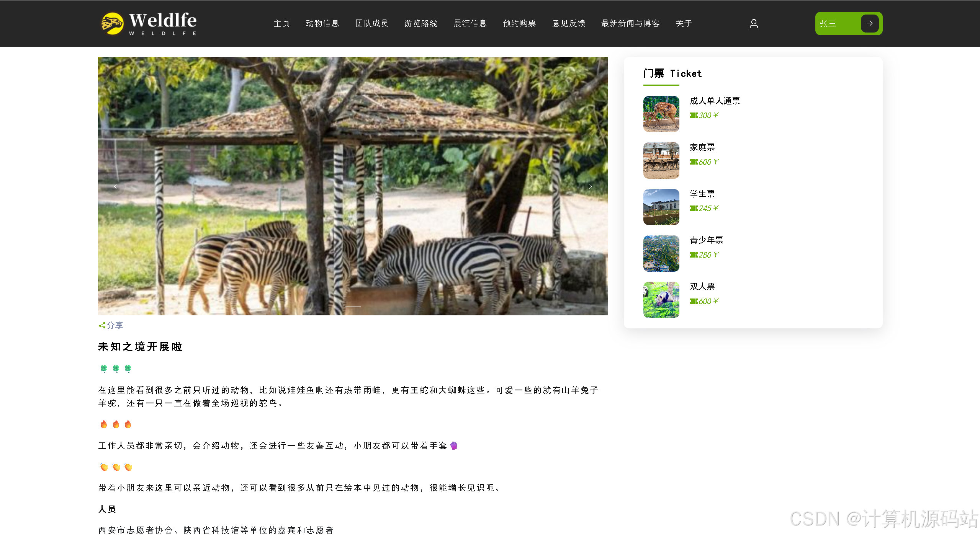Click the arrow button beside 张三
The image size is (980, 535).
pos(869,23)
